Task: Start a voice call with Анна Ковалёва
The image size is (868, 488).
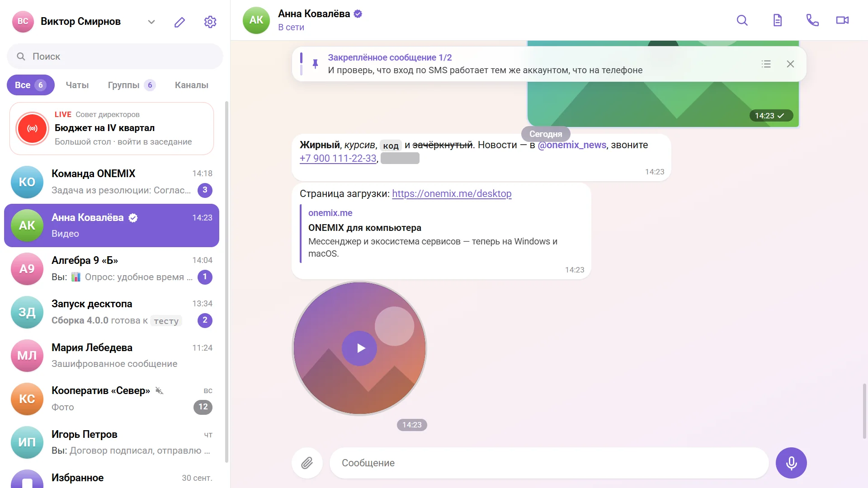Action: tap(812, 20)
